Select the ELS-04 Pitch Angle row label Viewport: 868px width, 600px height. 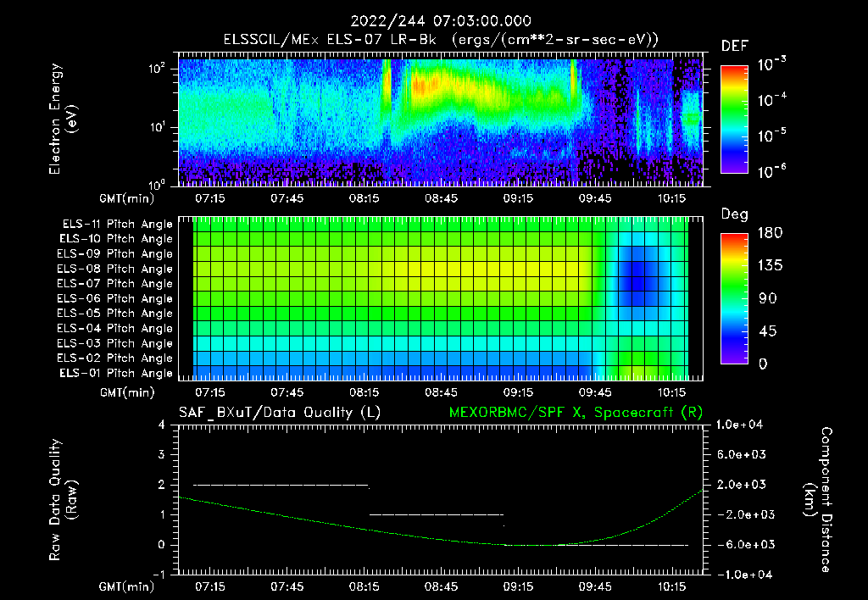[114, 329]
